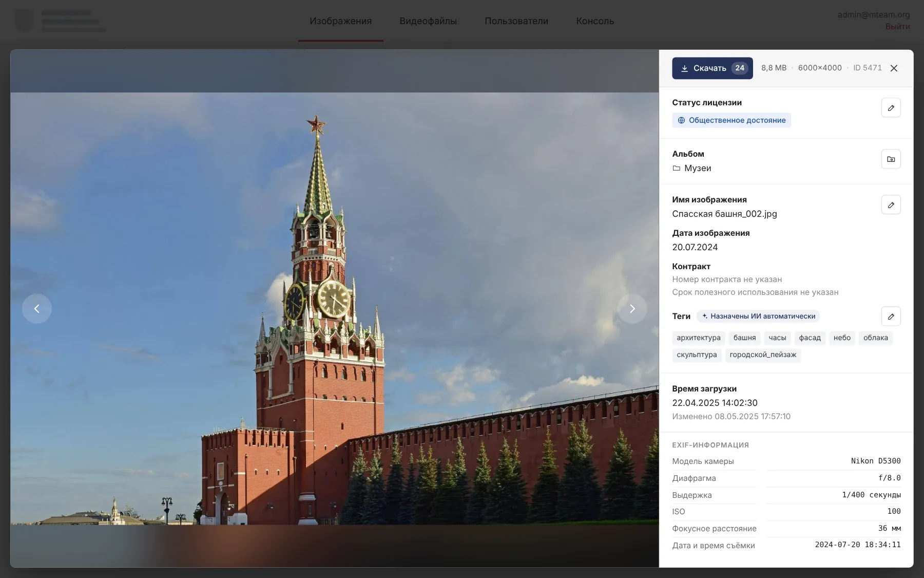This screenshot has width=924, height=578.
Task: Click the небо tag
Action: [842, 338]
